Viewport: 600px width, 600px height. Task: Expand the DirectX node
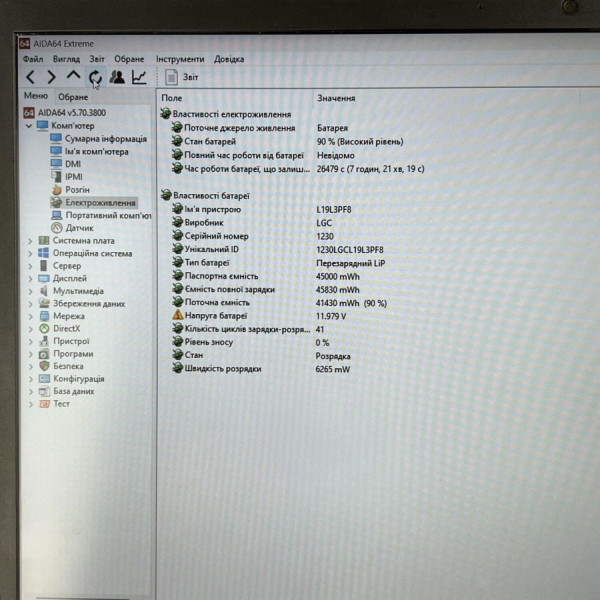click(x=30, y=329)
